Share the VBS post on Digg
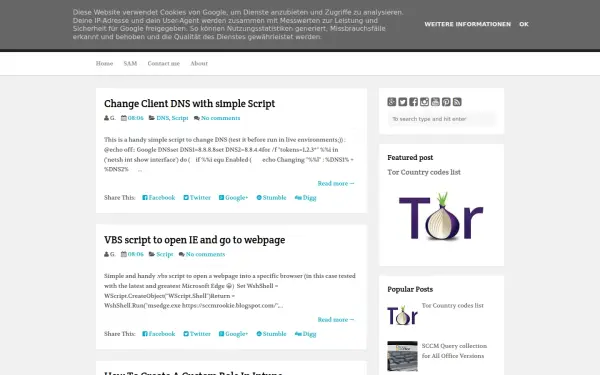Screen dimensions: 600x375 (x=305, y=334)
